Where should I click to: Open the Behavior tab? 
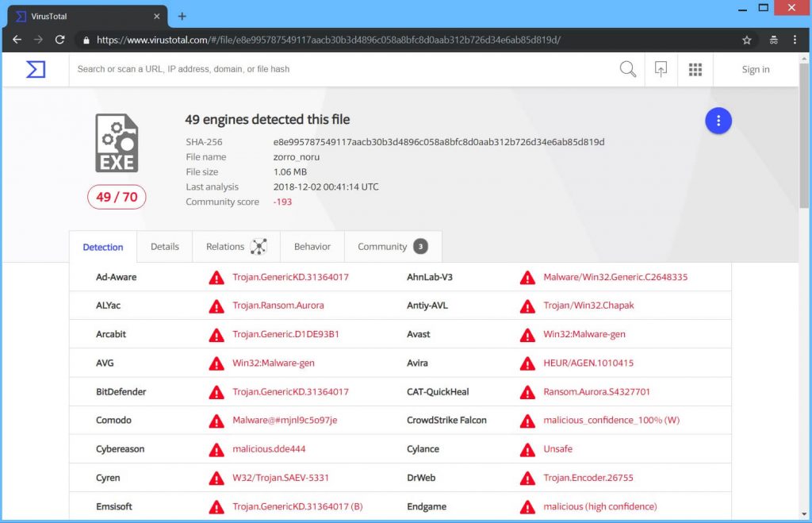(x=312, y=247)
